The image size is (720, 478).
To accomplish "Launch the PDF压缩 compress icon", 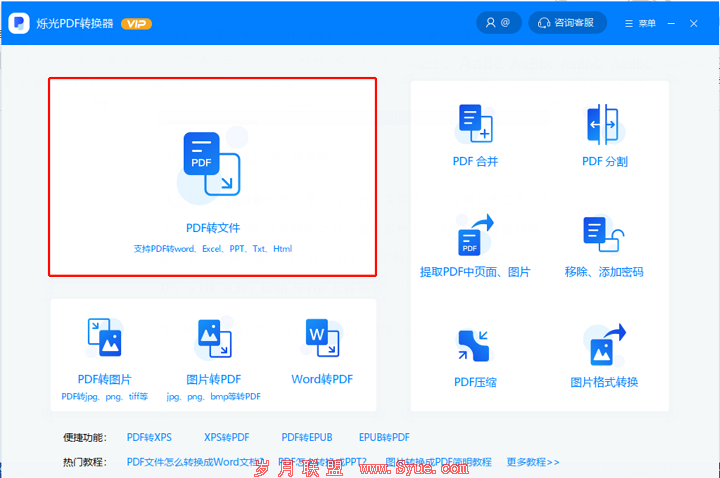I will click(474, 345).
